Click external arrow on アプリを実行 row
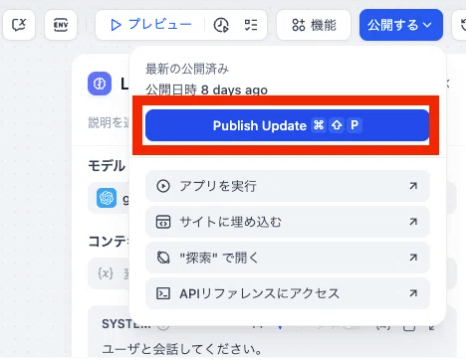Screen dimensions: 466x361 pyautogui.click(x=413, y=186)
